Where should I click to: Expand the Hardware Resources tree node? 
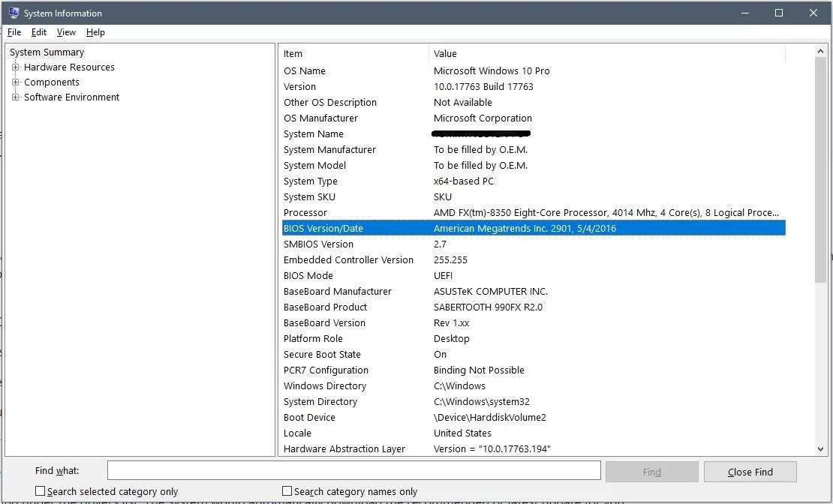(x=17, y=67)
